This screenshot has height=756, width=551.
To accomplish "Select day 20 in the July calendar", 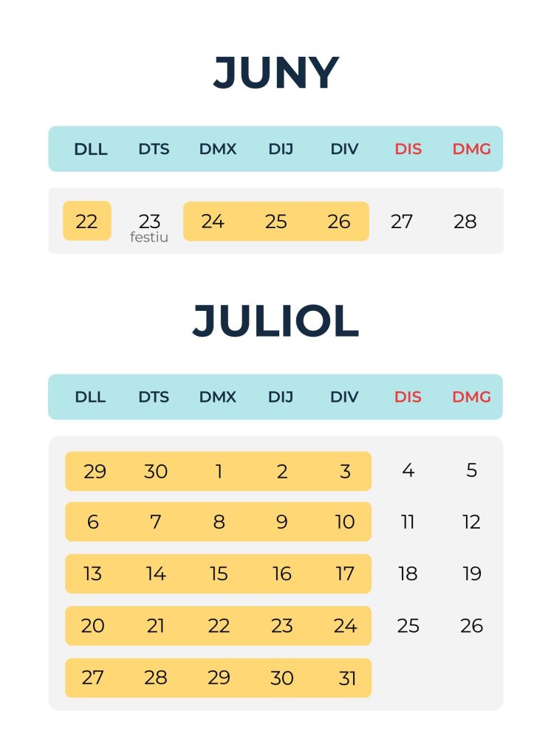I will [92, 626].
